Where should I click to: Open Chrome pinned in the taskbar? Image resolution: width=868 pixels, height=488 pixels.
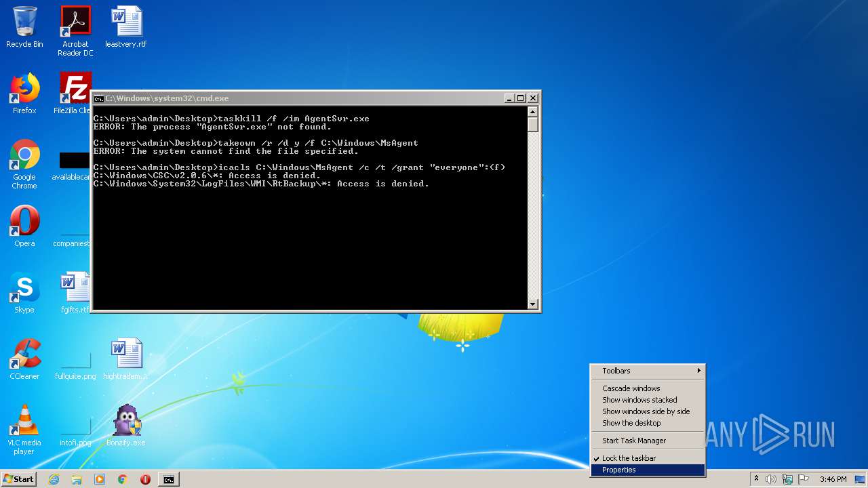click(123, 479)
